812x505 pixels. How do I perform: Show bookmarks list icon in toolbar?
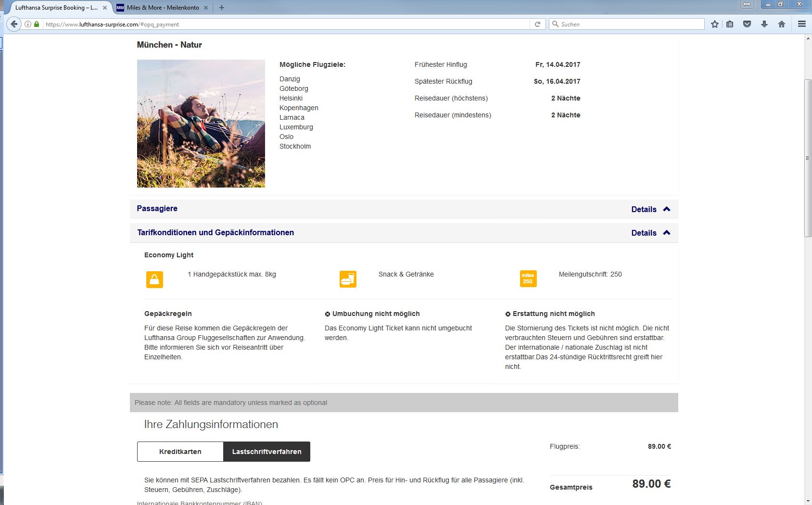[x=730, y=24]
